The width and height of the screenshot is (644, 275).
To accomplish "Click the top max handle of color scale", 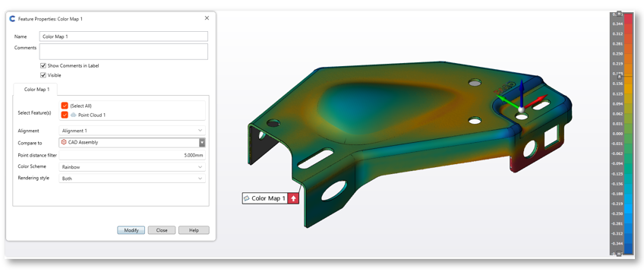I will point(620,14).
